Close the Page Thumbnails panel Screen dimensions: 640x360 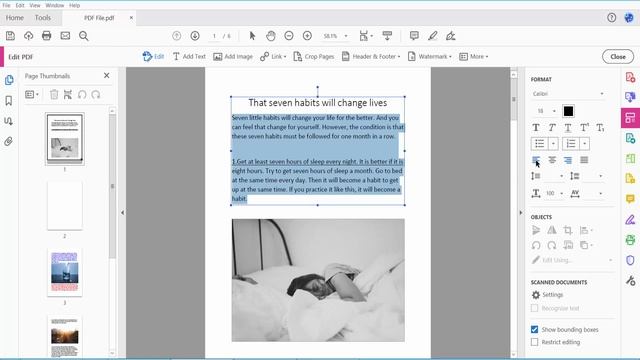tap(107, 76)
